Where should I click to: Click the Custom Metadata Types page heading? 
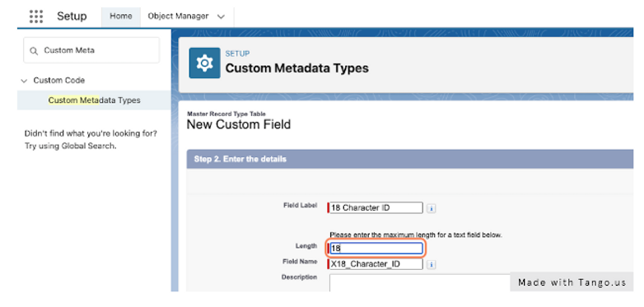[297, 68]
